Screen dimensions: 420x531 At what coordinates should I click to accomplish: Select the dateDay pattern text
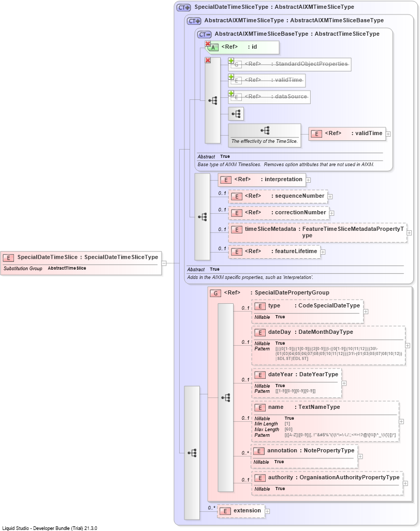coord(339,353)
